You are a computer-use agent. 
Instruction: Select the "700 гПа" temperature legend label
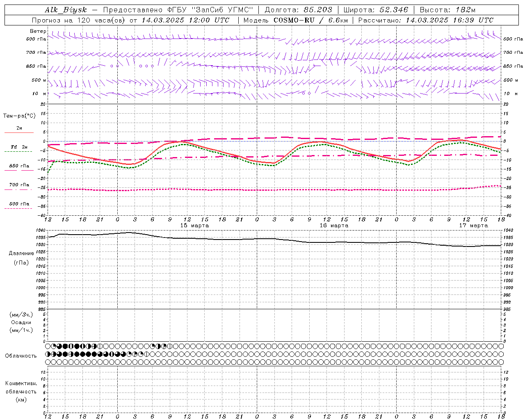tap(19, 185)
